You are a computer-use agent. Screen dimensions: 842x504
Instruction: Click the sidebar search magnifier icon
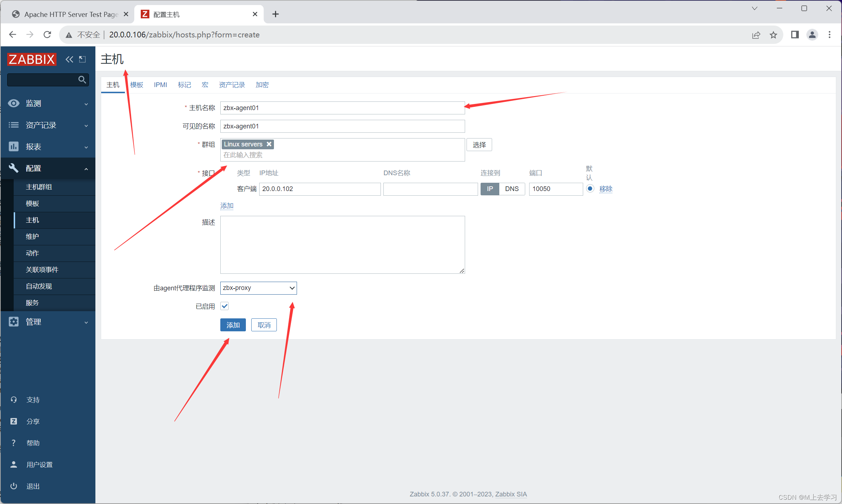click(x=82, y=80)
